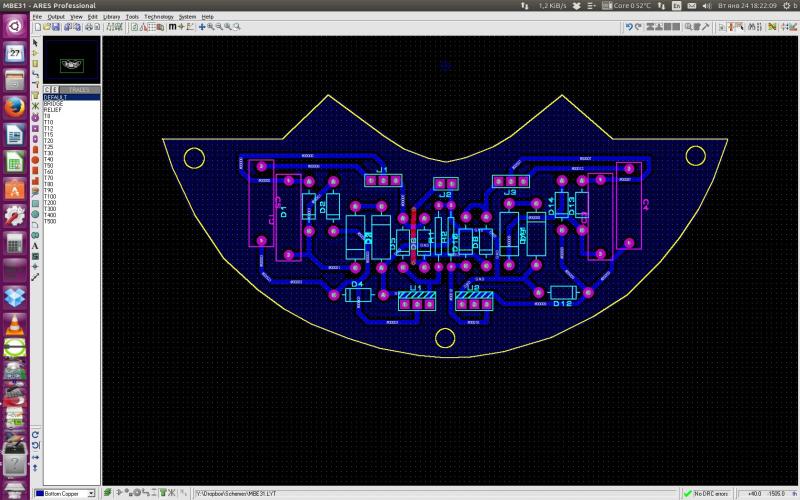Select the BRIDGE trace style
The image size is (800, 500).
(53, 103)
